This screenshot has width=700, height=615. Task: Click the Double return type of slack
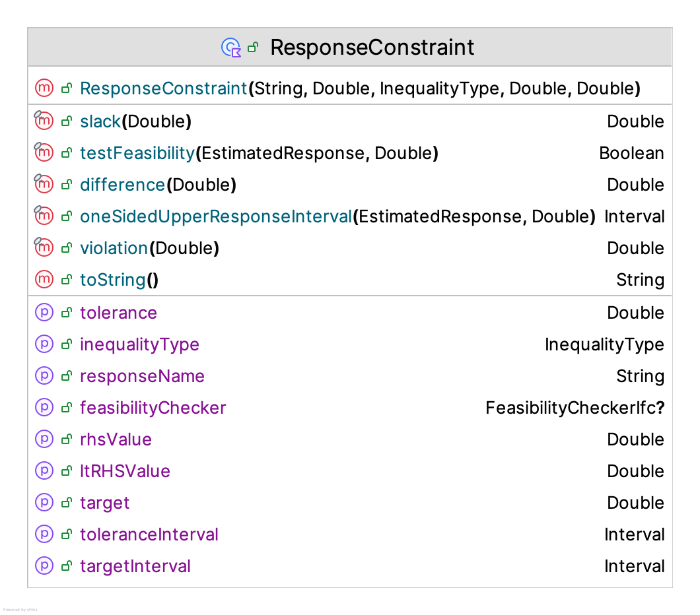[x=636, y=121]
